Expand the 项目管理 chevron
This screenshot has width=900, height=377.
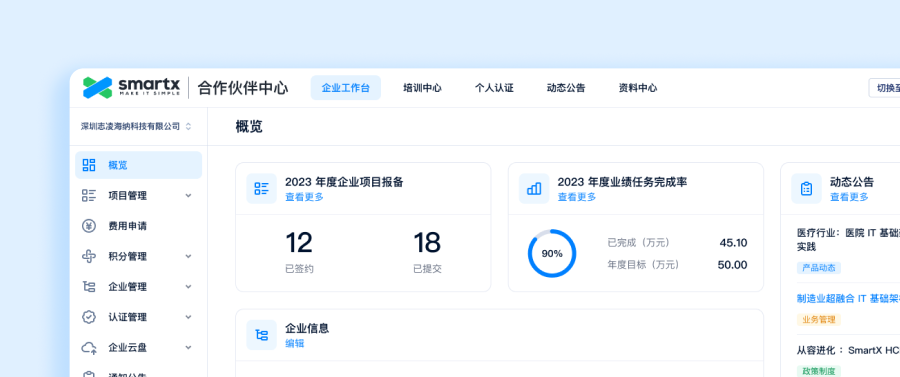click(x=188, y=196)
